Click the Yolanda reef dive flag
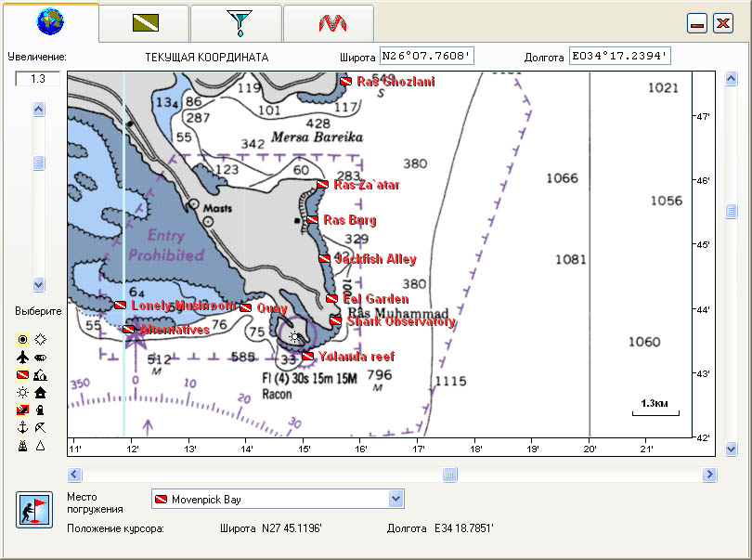 click(308, 356)
